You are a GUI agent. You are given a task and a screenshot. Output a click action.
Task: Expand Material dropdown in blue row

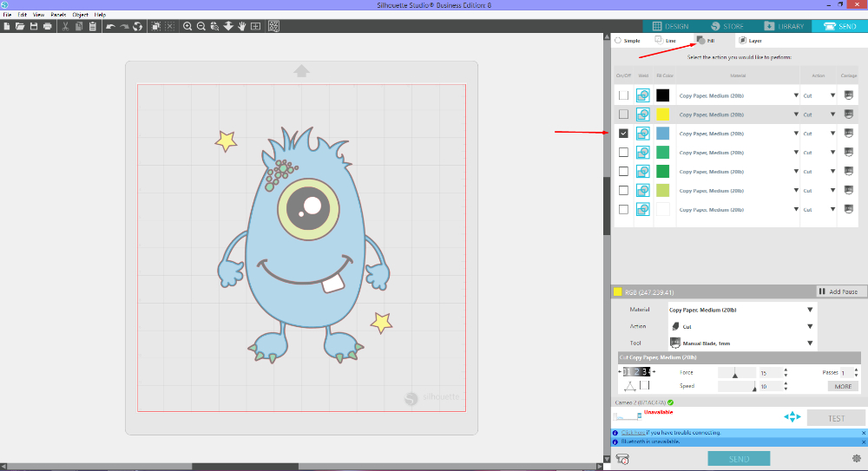pyautogui.click(x=796, y=134)
